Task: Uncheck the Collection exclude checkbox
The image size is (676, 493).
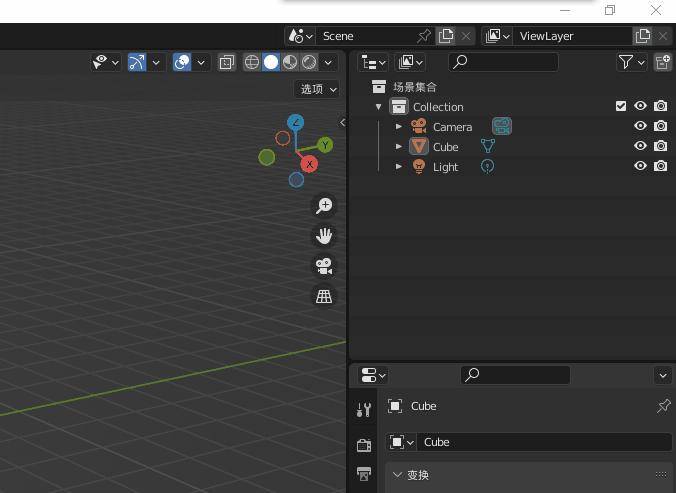Action: click(x=621, y=106)
